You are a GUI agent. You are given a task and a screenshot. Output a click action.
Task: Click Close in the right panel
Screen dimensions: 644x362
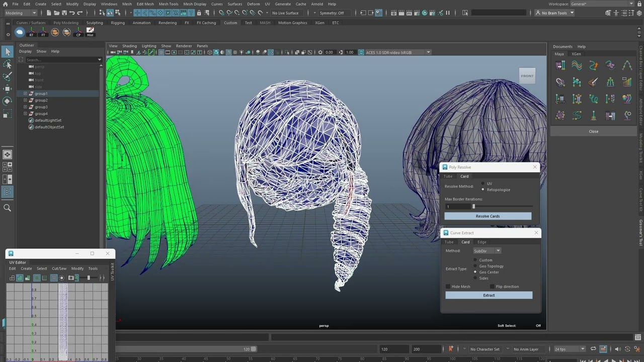[x=594, y=131]
